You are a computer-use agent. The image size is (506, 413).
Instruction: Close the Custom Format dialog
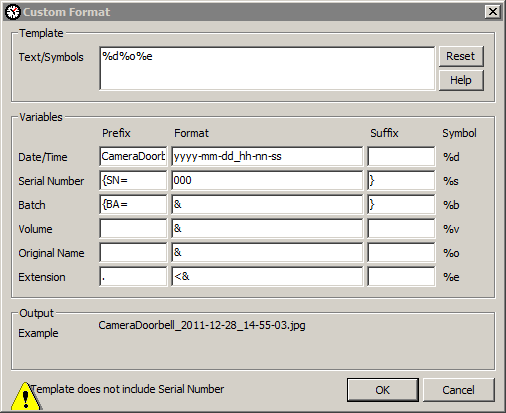(x=493, y=12)
